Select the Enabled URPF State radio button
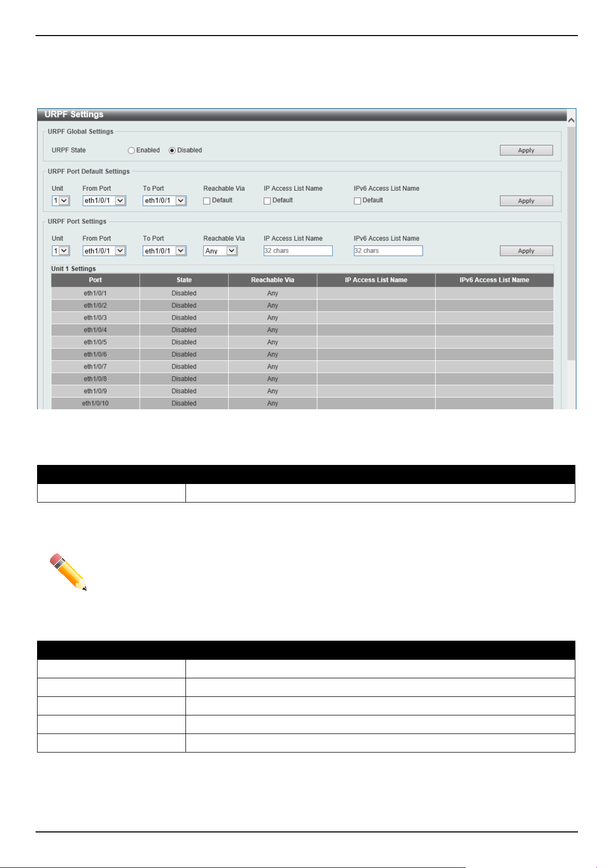Screen dimensions: 614x868 point(131,151)
